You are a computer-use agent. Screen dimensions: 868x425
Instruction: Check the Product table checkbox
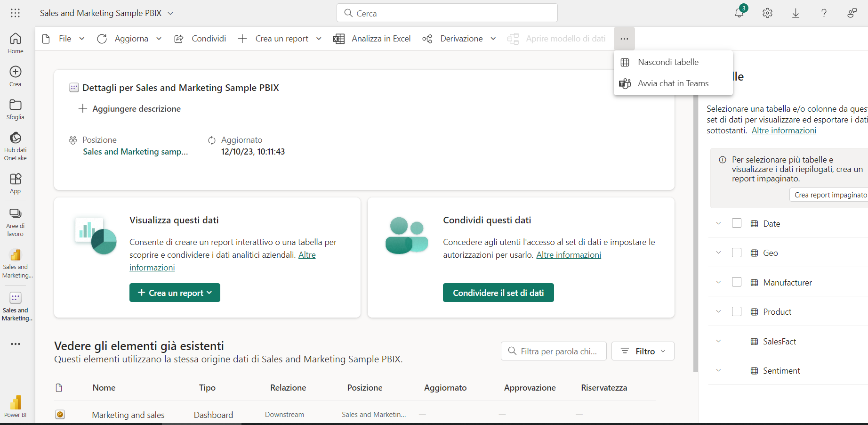pos(737,311)
